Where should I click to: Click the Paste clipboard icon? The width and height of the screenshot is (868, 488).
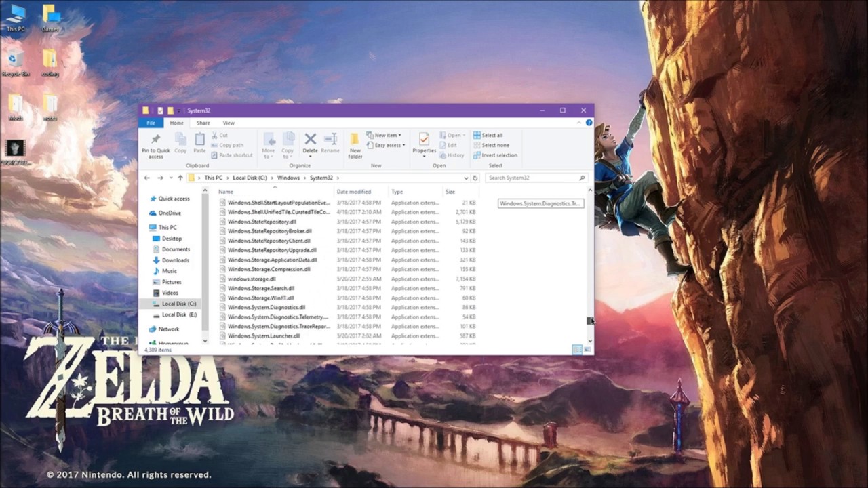click(199, 140)
